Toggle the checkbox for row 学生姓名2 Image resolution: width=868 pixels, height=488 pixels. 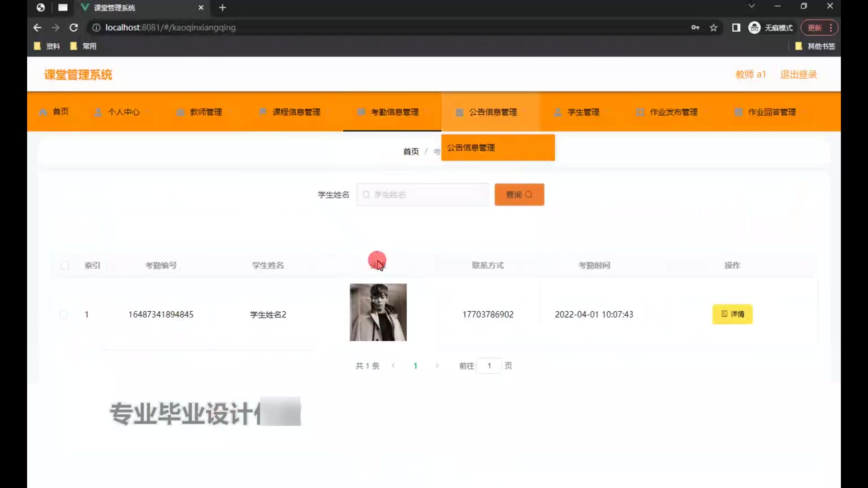point(64,314)
